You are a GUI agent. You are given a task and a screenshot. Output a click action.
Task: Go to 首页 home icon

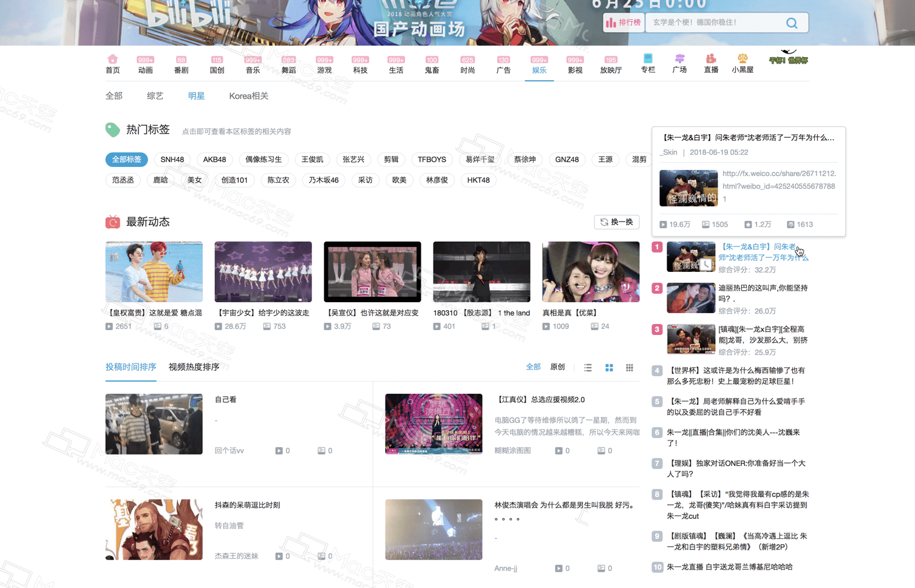(x=112, y=64)
